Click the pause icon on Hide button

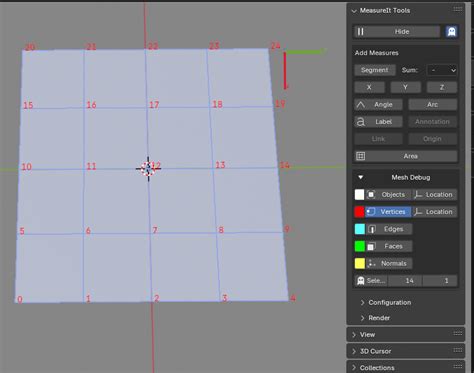360,32
